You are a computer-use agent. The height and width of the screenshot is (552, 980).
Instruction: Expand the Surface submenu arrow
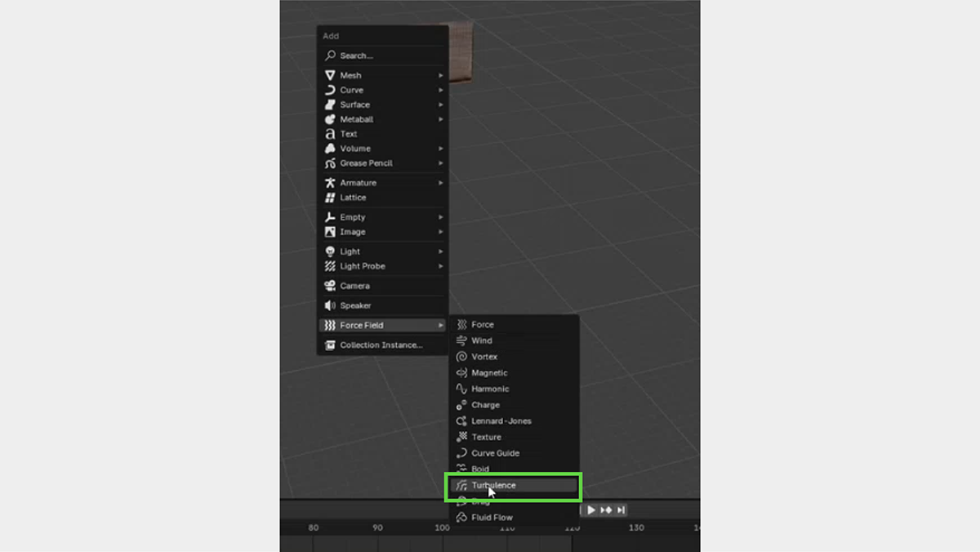pyautogui.click(x=441, y=105)
